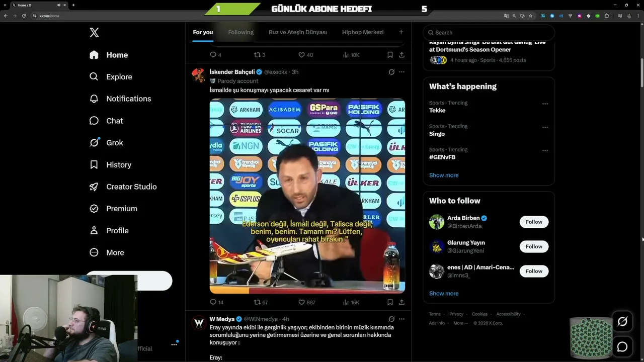Screen dimensions: 644x362
Task: Go back using the browser back arrow
Action: click(6, 16)
